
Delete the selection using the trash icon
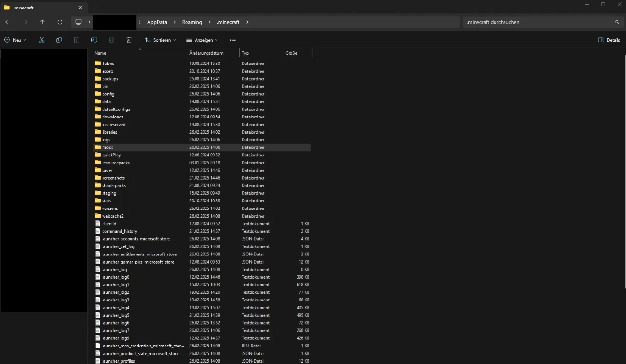129,40
